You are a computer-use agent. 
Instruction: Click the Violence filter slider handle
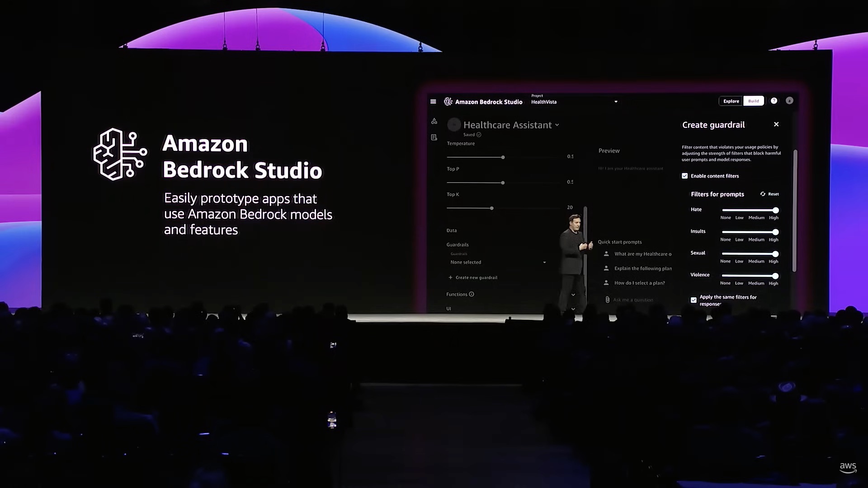[x=775, y=276]
